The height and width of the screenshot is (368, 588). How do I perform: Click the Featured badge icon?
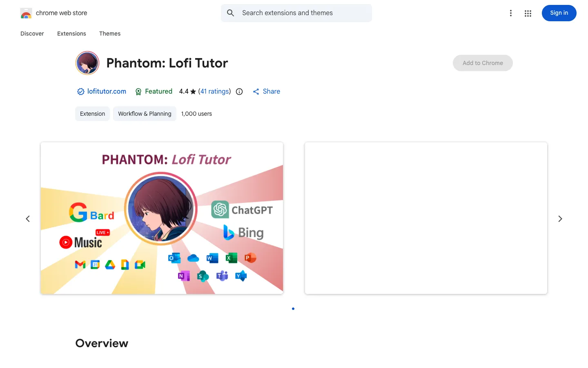[x=138, y=92]
